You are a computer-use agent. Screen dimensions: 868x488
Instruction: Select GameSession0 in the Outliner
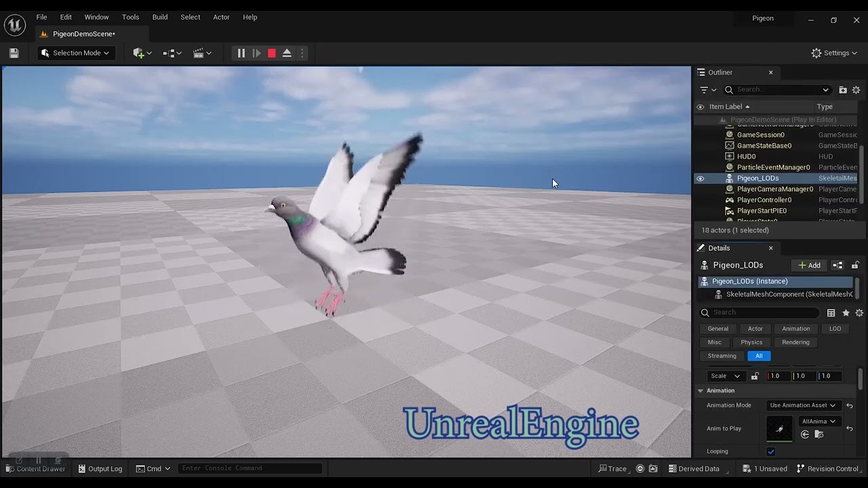point(760,135)
